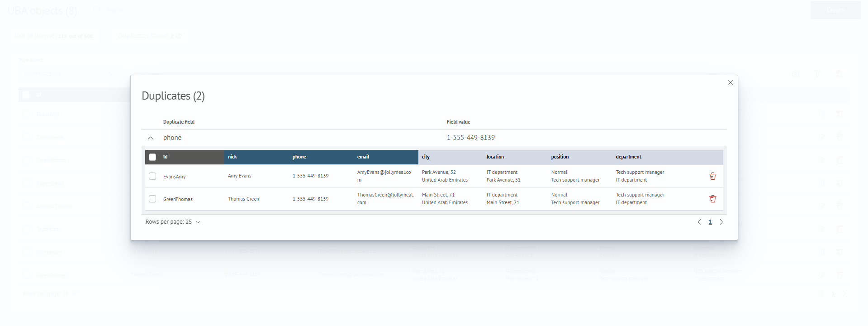Click Duplicates found indicator in background page
868x326 pixels.
(150, 36)
